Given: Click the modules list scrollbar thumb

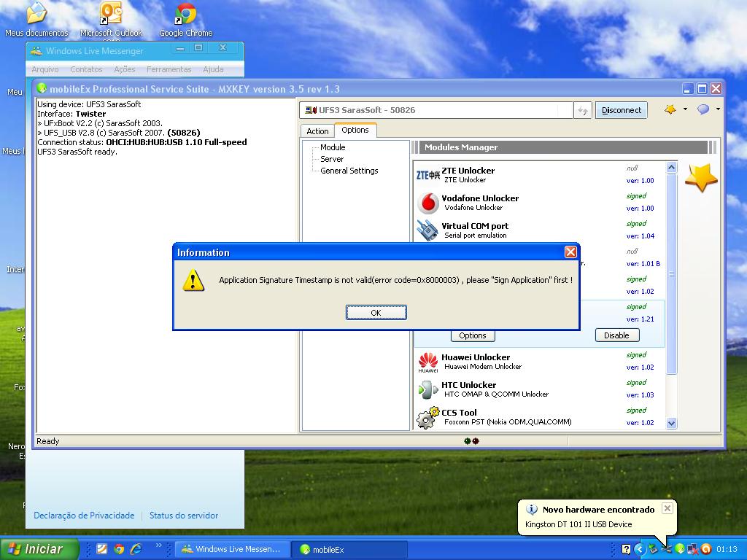Looking at the screenshot, I should (671, 274).
